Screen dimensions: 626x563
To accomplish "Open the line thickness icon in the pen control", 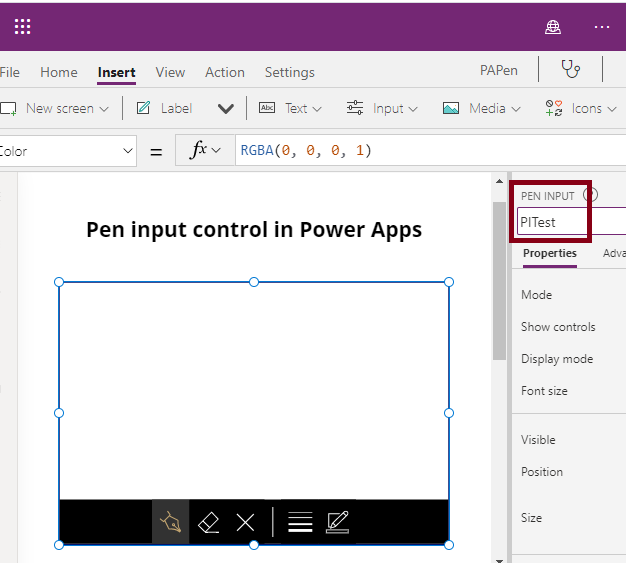I will click(x=300, y=522).
